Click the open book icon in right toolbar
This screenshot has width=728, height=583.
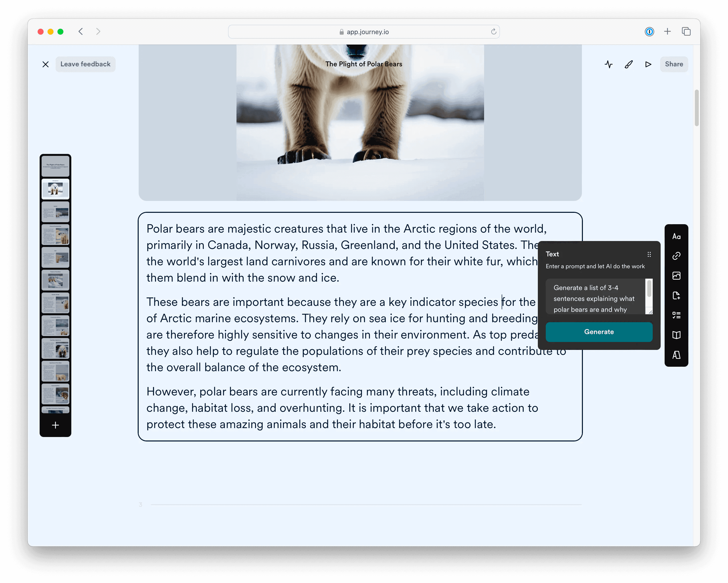click(x=676, y=335)
